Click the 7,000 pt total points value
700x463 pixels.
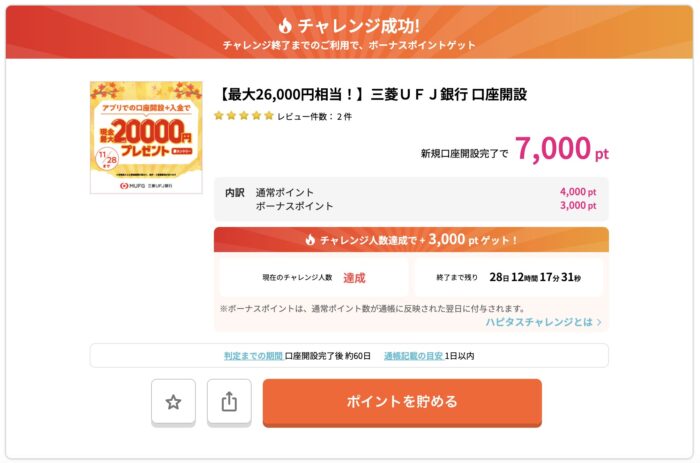[561, 149]
